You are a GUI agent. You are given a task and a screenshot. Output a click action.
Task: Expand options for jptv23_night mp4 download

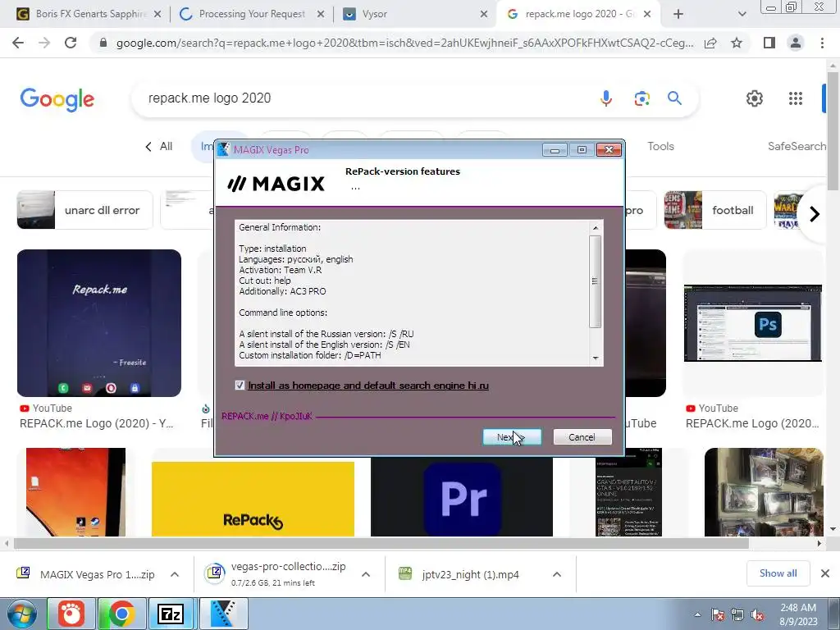[x=557, y=574]
